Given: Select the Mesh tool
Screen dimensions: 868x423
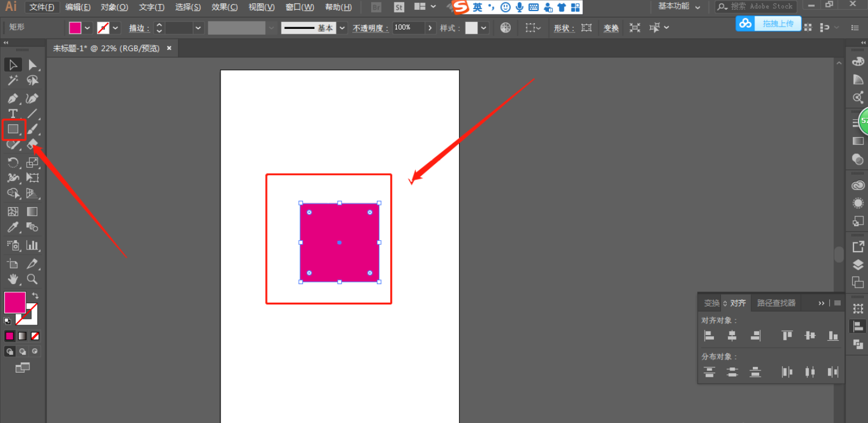Looking at the screenshot, I should 13,212.
